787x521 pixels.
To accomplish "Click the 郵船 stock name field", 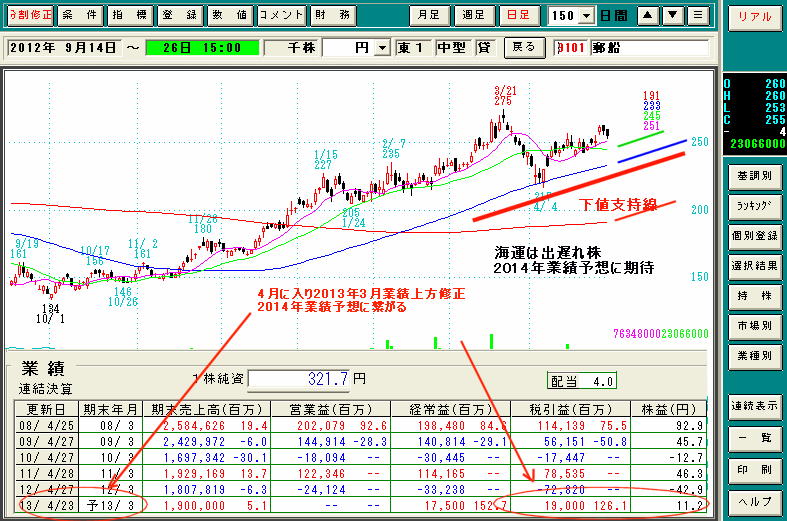I will point(649,48).
